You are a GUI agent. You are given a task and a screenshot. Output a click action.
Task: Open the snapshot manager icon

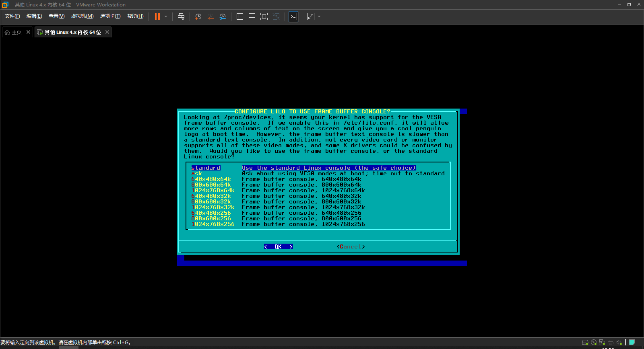pos(223,16)
